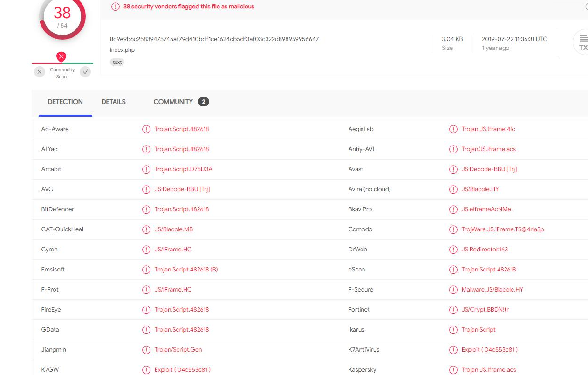This screenshot has width=588, height=375.
Task: Click the red community score marker pin
Action: pos(61,57)
